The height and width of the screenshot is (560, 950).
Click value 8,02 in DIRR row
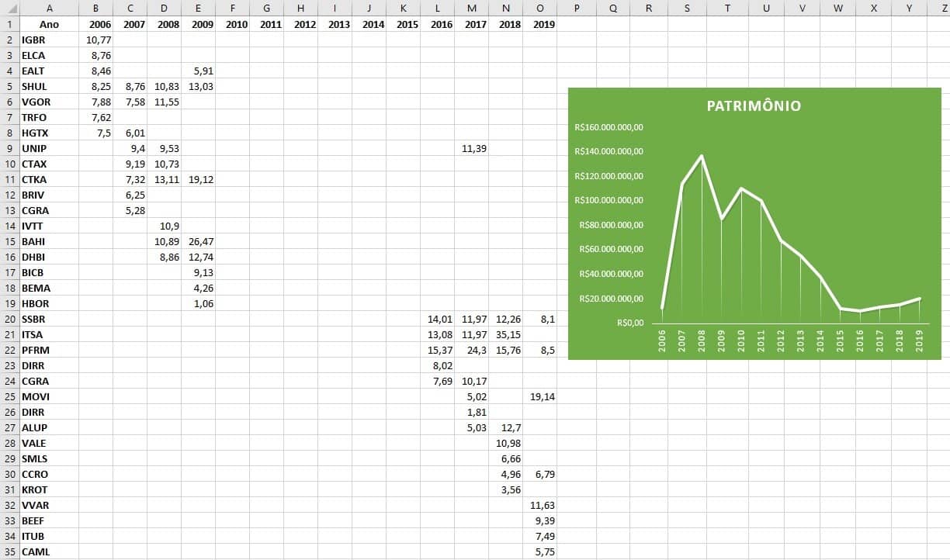pyautogui.click(x=437, y=365)
